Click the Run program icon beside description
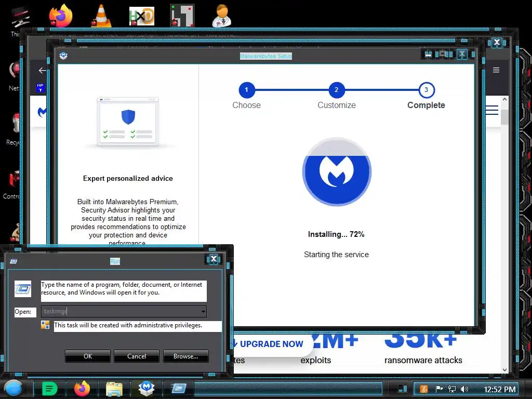 click(23, 289)
